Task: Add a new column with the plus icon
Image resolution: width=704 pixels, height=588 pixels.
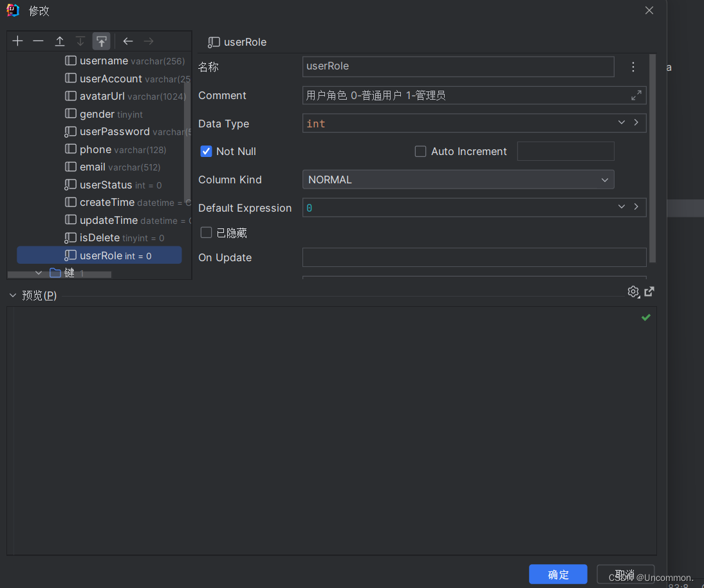Action: (x=17, y=41)
